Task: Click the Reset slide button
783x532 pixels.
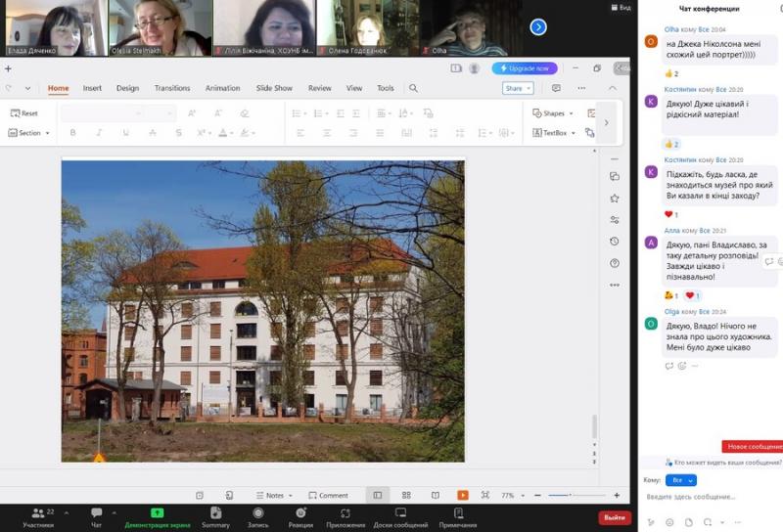Action: (x=23, y=113)
